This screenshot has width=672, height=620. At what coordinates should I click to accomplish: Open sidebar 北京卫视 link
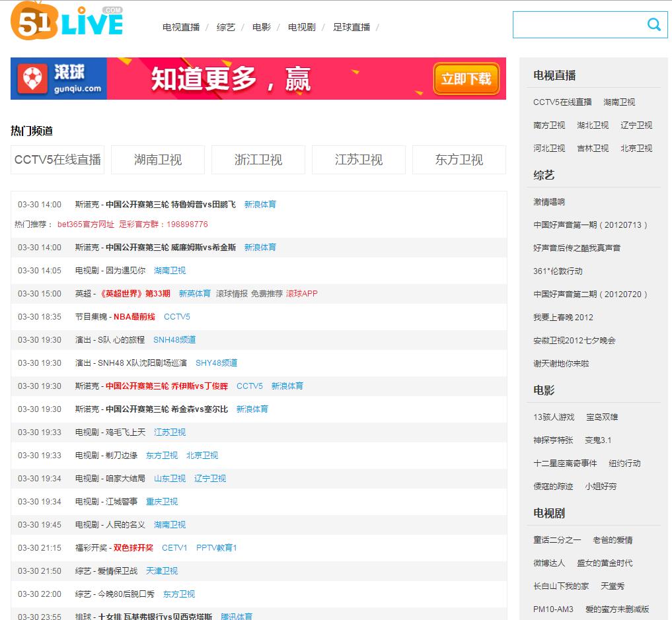(636, 149)
